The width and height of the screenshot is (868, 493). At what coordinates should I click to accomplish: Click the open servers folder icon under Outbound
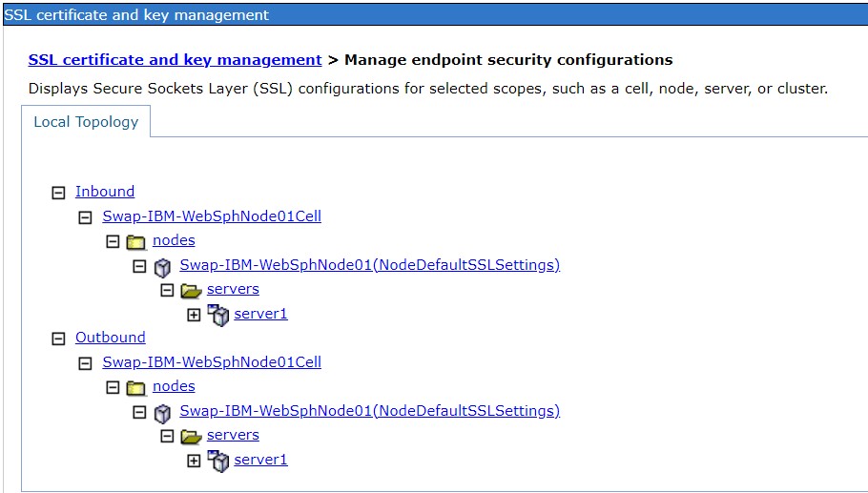point(191,437)
